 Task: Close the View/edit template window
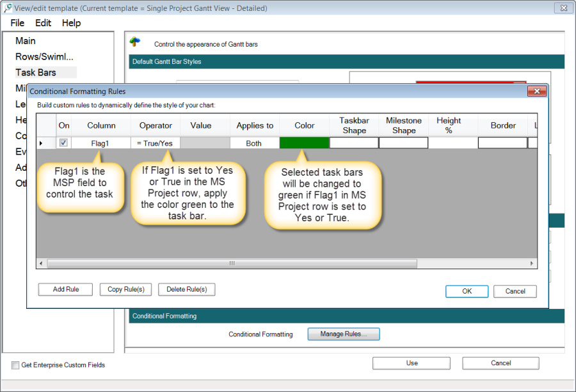564,8
